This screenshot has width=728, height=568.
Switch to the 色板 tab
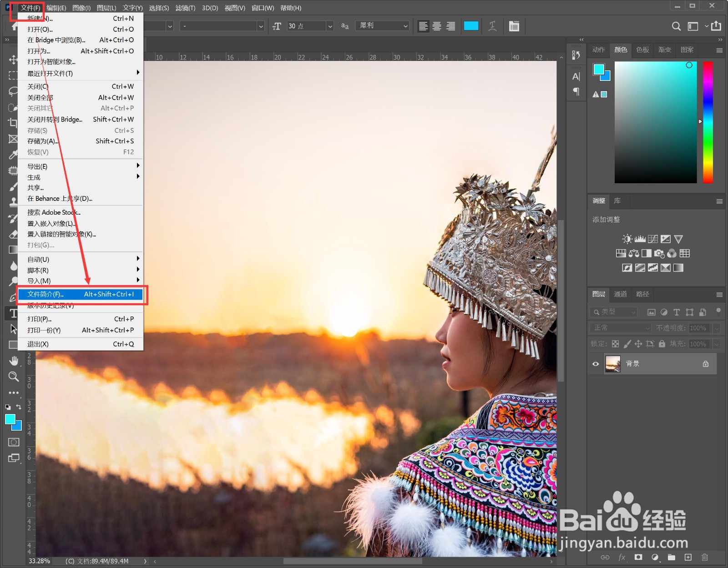coord(642,50)
